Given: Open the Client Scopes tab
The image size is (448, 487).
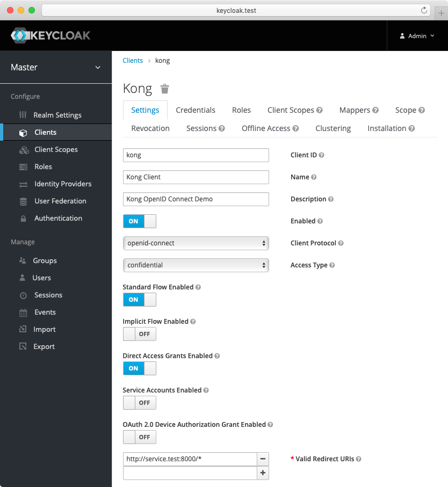Looking at the screenshot, I should [295, 110].
